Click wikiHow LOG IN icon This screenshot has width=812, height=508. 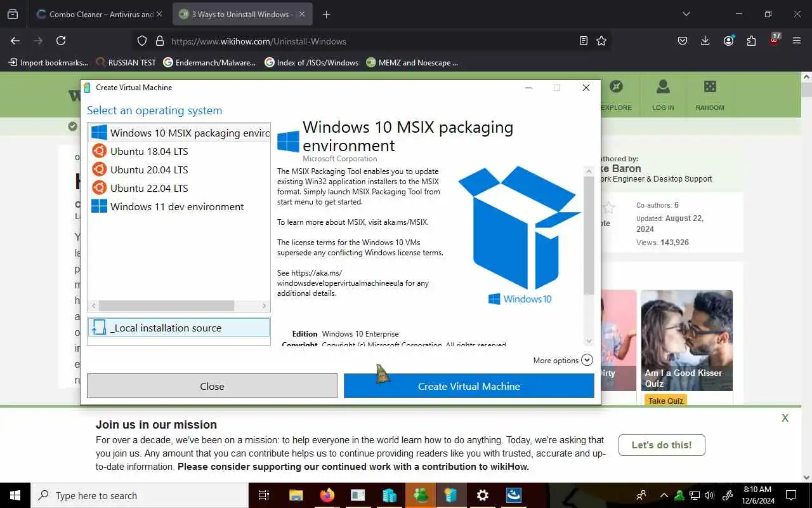click(x=663, y=95)
